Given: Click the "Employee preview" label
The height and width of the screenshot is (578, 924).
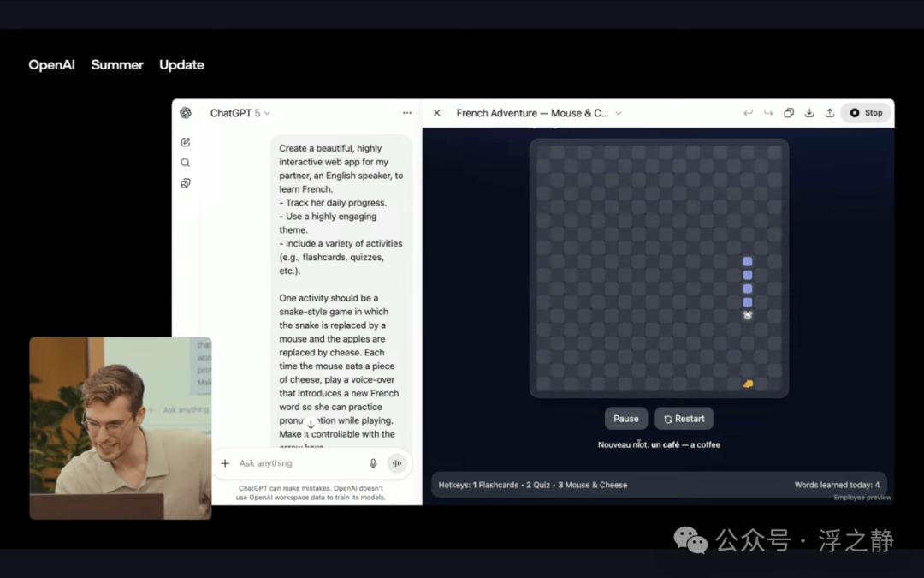Looking at the screenshot, I should (862, 498).
